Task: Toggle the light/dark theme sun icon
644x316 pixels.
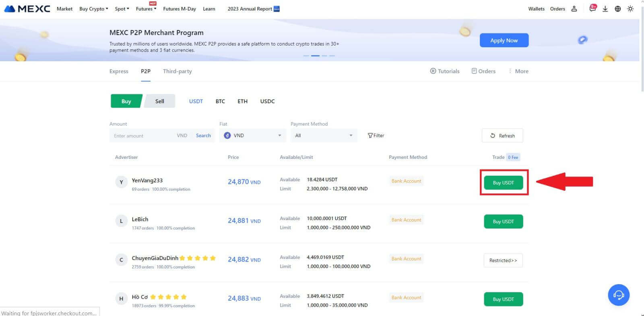Action: (x=630, y=9)
